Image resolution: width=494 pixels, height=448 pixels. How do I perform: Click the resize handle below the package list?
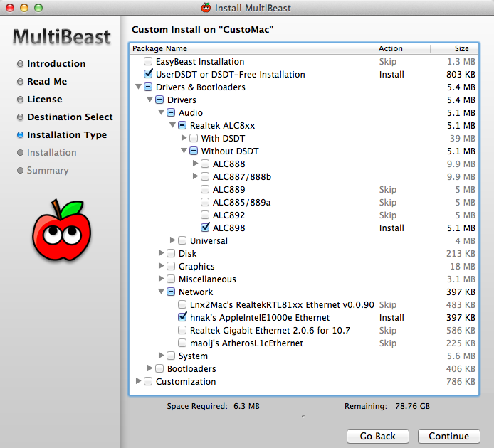pos(303,416)
